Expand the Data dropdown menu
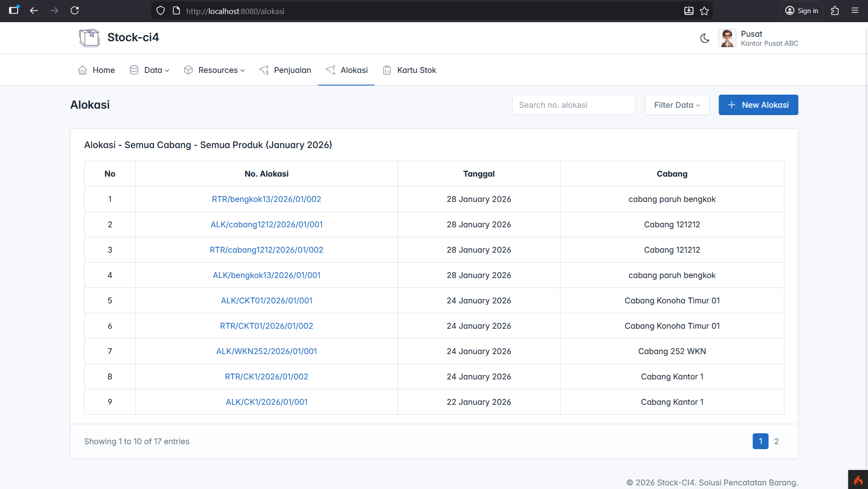This screenshot has height=489, width=868. click(149, 70)
